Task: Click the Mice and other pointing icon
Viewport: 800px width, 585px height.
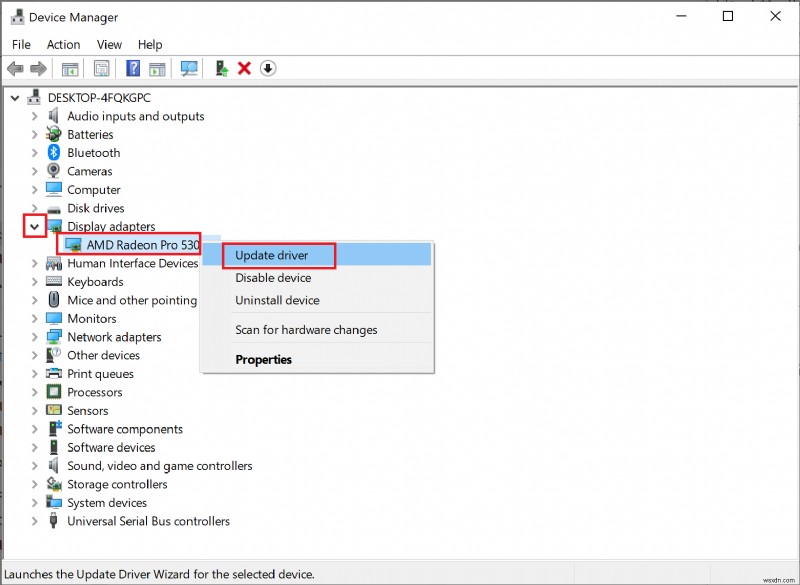Action: click(x=54, y=299)
